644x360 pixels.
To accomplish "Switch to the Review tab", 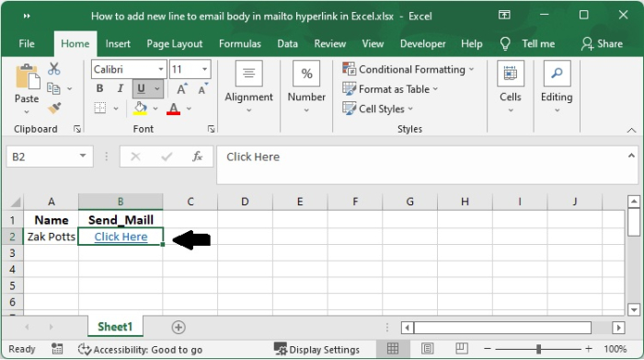I will click(x=329, y=44).
